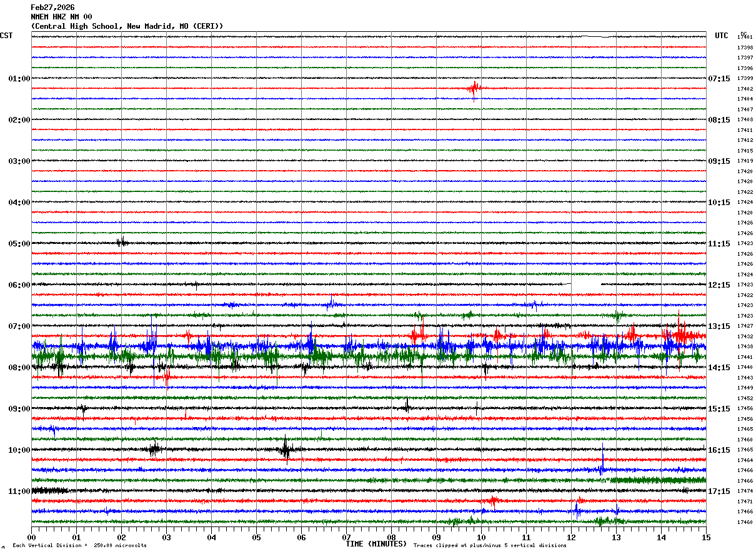
Task: Select DC offset value '17452'
Action: point(745,398)
